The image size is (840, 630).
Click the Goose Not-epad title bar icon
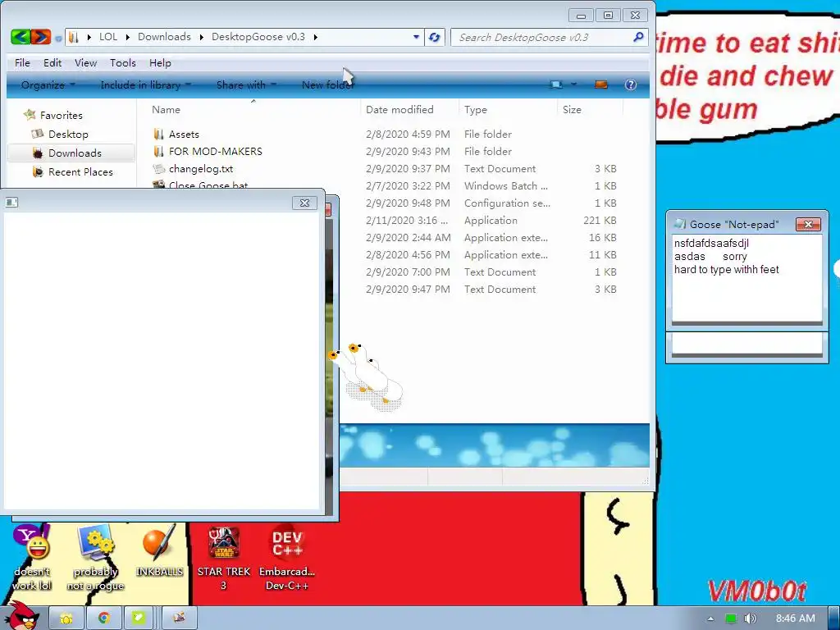(x=679, y=224)
